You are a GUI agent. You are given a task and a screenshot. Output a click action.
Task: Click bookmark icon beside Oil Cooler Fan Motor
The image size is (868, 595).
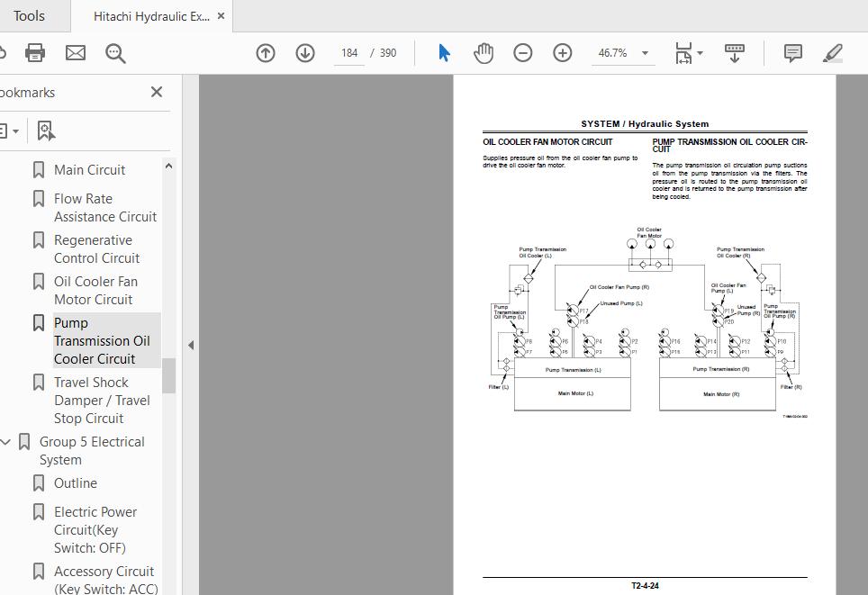coord(38,282)
